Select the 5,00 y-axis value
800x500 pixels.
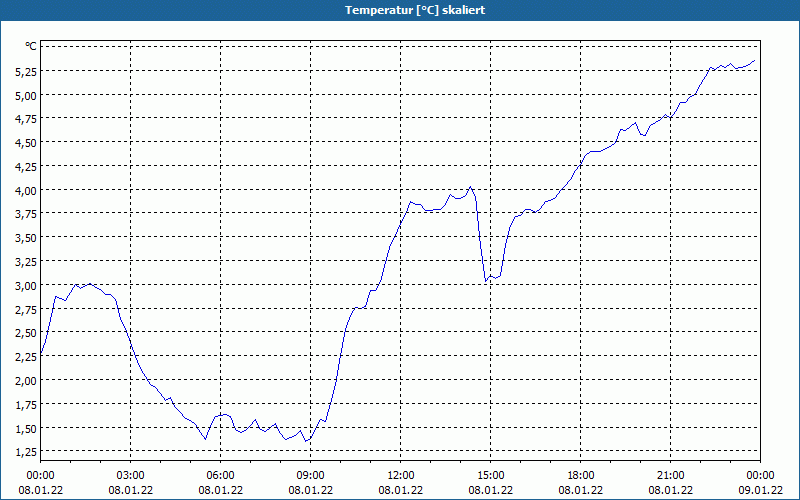26,96
